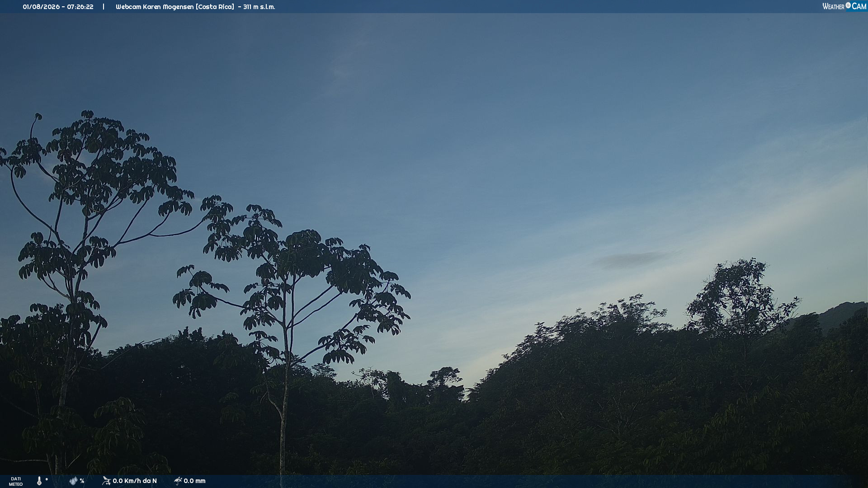Screen dimensions: 868x488
Task: Click the rain umbrella icon
Action: [x=178, y=481]
